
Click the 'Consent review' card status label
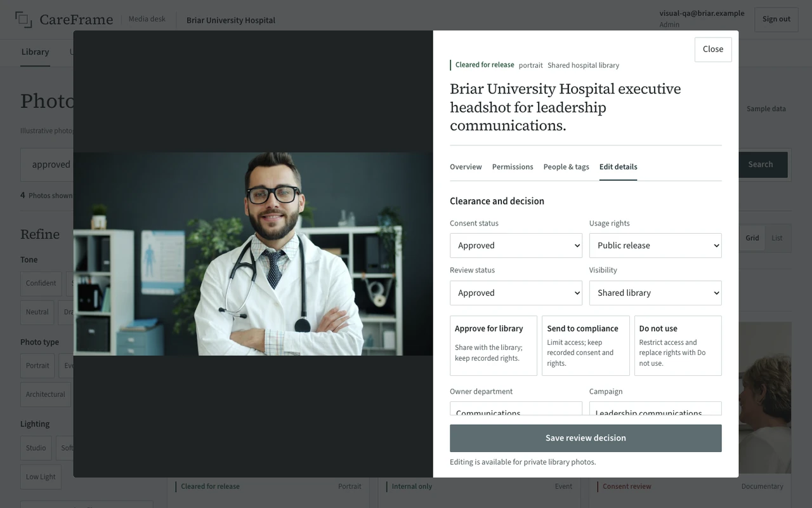coord(627,486)
